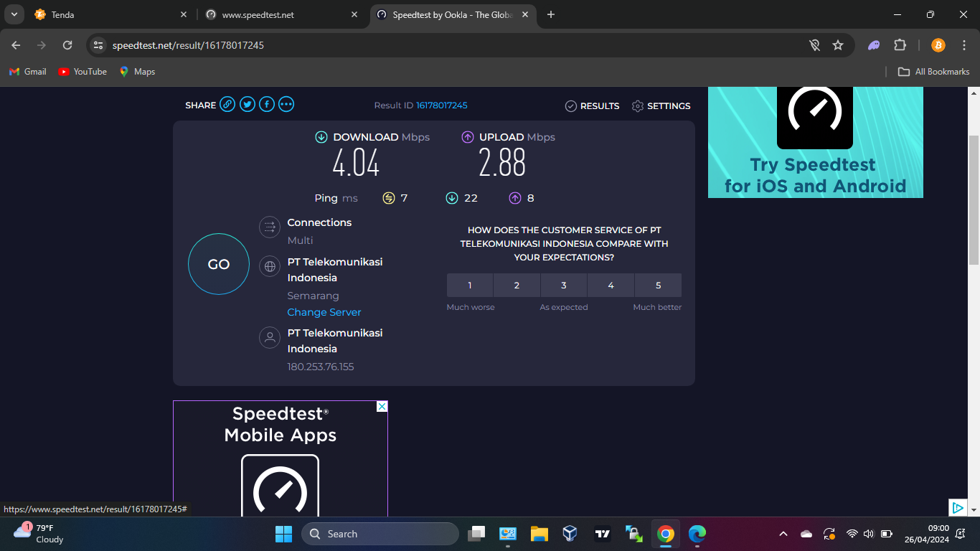Go forward to next page
Screen dimensions: 980x551
pyautogui.click(x=42, y=45)
